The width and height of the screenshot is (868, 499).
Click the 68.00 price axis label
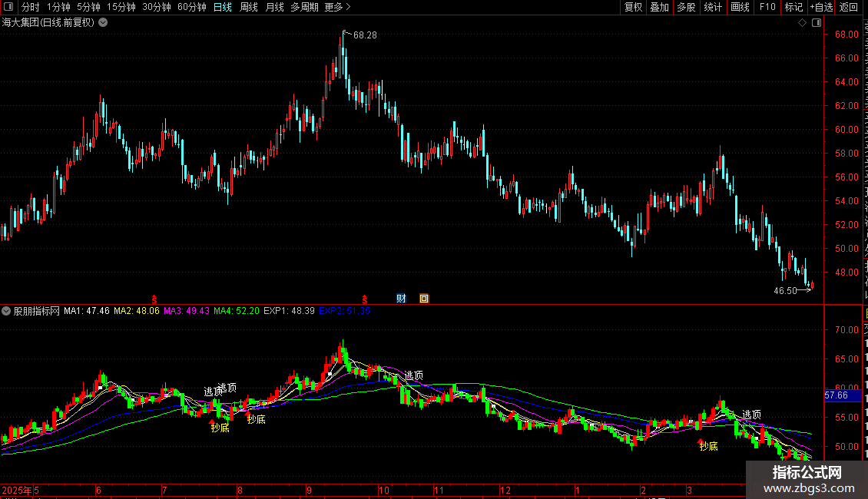(x=846, y=35)
